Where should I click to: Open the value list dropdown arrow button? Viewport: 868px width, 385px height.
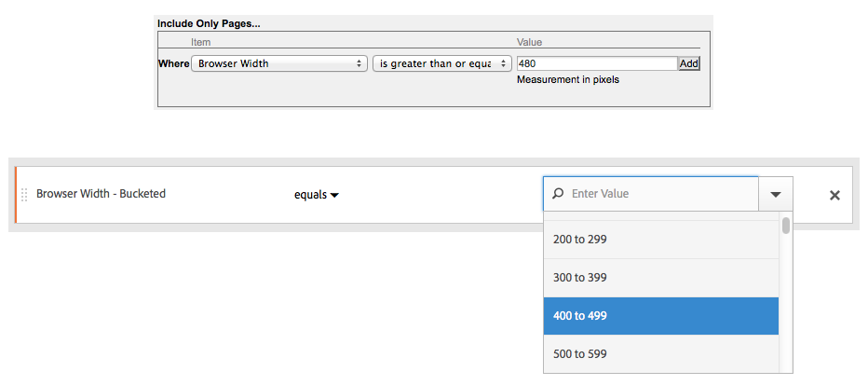point(776,195)
